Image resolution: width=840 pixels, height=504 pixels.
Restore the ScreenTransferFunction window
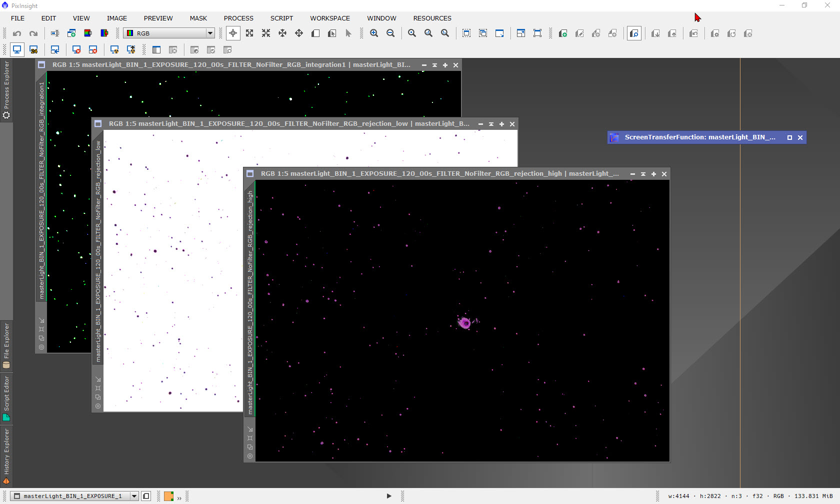click(789, 137)
